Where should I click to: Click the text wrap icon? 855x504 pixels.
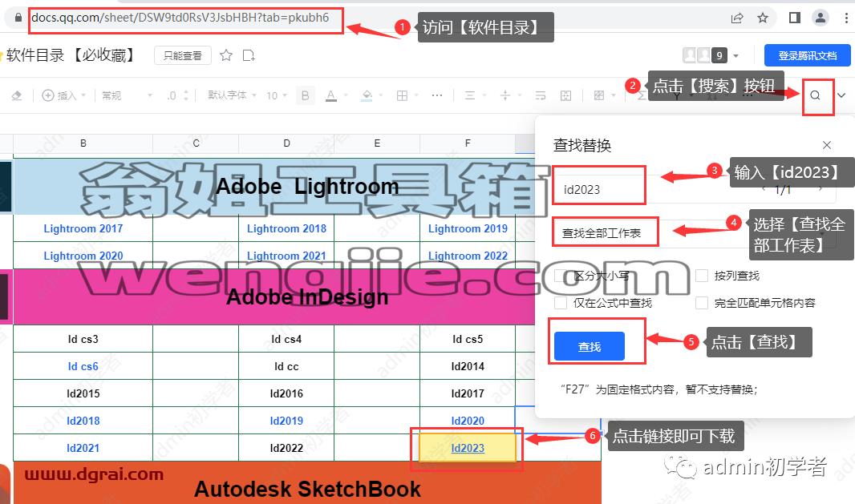[541, 96]
